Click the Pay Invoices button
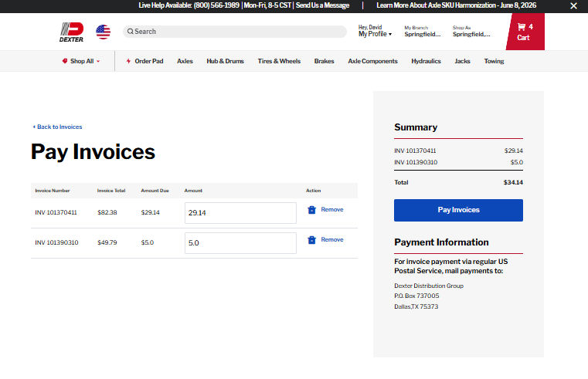Viewport: 588px width, 379px height. pyautogui.click(x=458, y=210)
